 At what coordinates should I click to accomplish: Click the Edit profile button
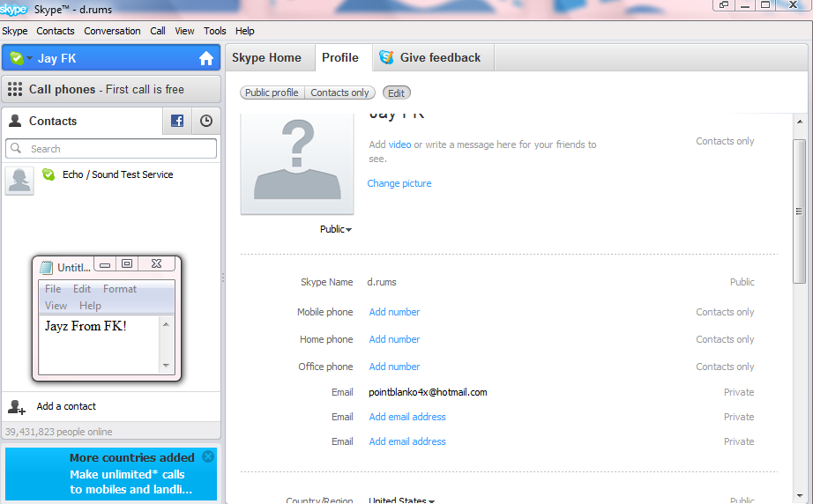(x=396, y=93)
